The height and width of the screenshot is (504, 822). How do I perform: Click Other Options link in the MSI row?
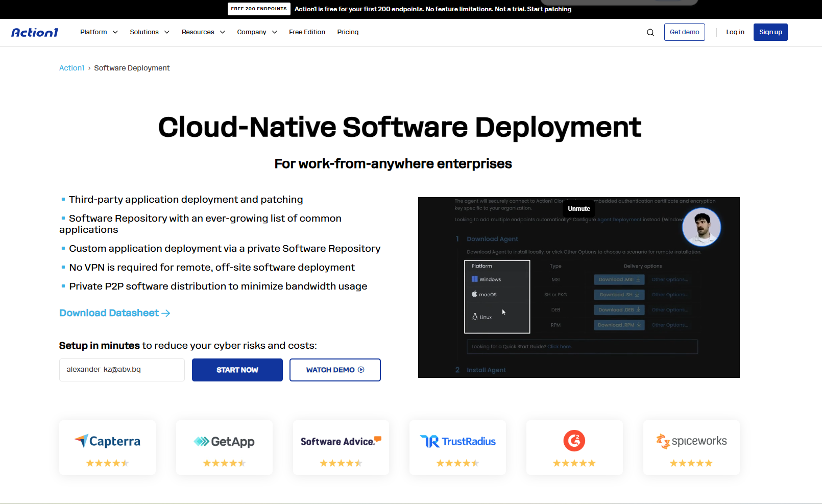coord(670,280)
